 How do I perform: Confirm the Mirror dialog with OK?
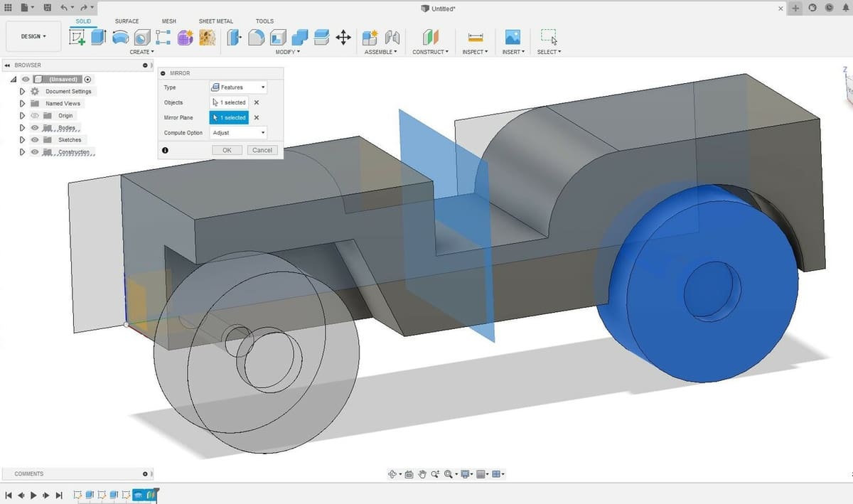pos(227,150)
